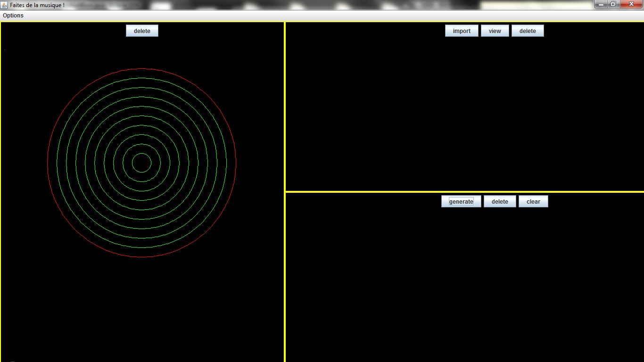Click delete button next to view
644x362 pixels.
pyautogui.click(x=528, y=31)
